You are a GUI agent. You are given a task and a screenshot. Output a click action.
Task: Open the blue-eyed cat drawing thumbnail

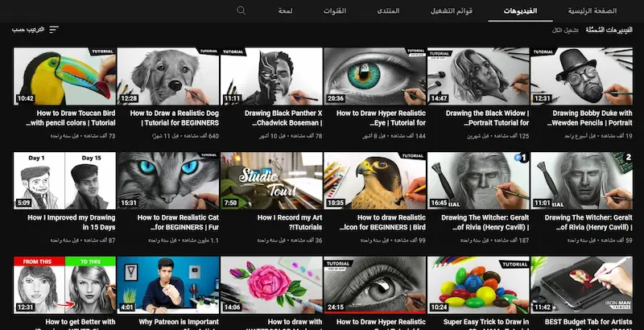(x=168, y=181)
